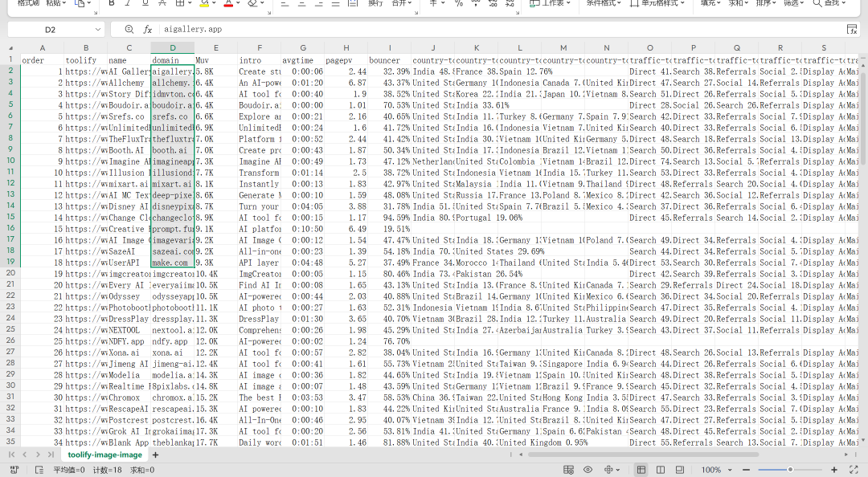Open sum (求和) menu

click(738, 3)
